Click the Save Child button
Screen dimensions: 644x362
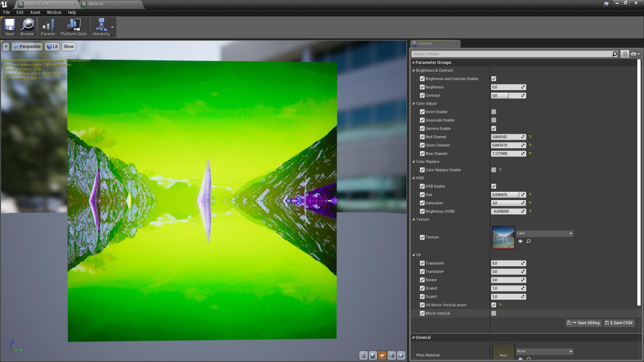coord(619,323)
